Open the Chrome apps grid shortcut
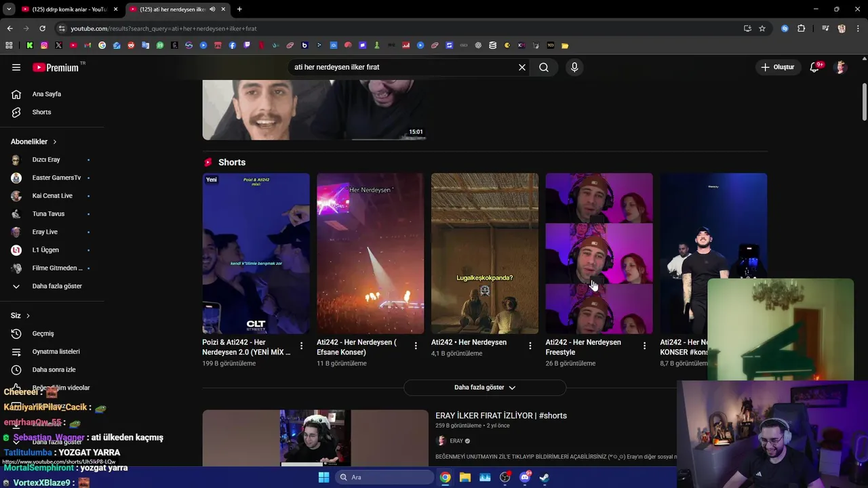Screen dimensions: 868x488 (x=9, y=45)
